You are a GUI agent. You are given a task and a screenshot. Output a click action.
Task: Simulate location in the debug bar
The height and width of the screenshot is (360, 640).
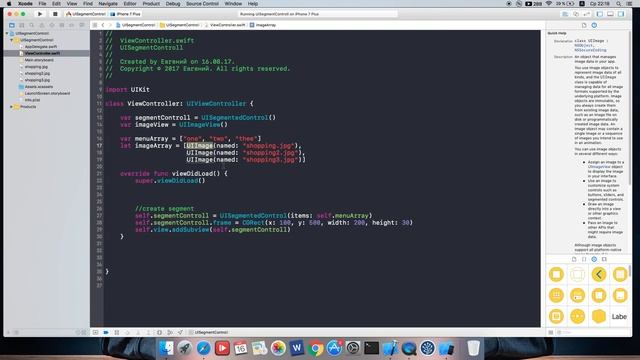180,333
